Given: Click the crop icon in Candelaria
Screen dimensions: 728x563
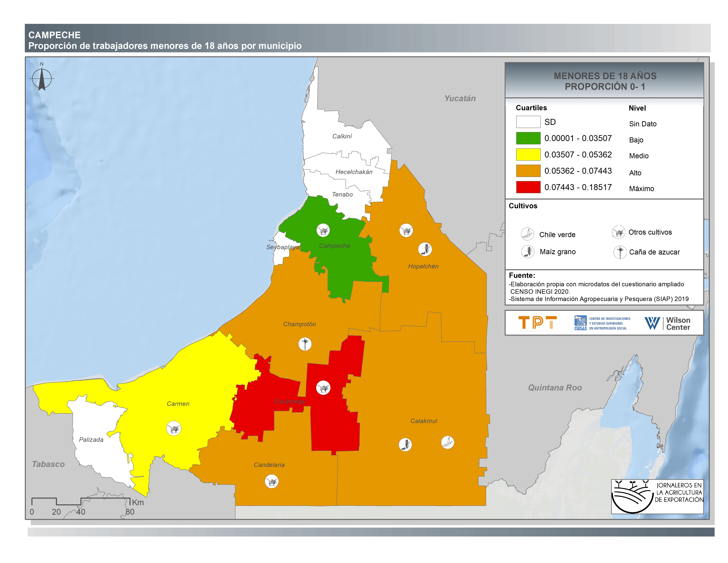Looking at the screenshot, I should tap(271, 482).
